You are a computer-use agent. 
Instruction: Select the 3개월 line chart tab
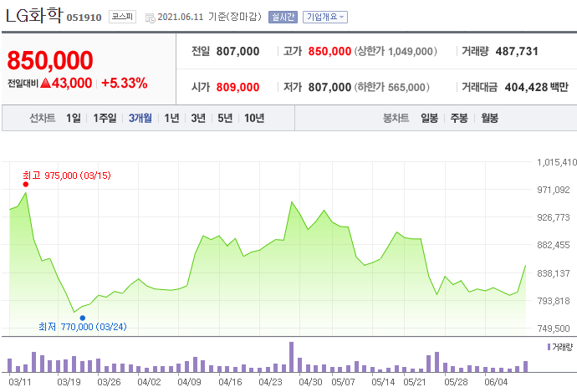[140, 118]
